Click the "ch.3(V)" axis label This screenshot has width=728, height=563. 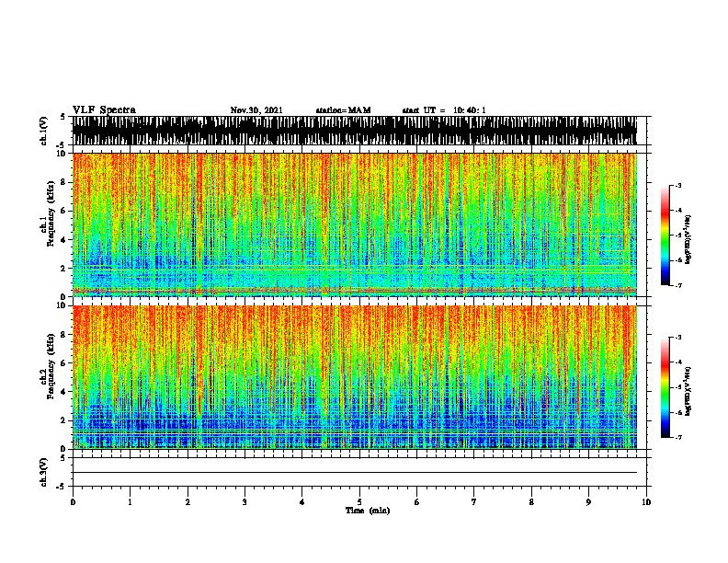pos(43,472)
